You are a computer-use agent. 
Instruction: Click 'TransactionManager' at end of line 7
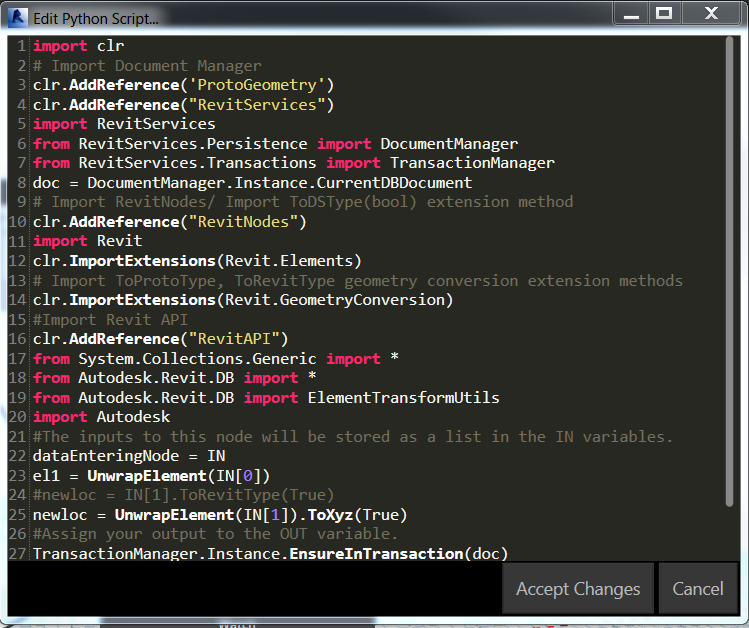[x=472, y=163]
